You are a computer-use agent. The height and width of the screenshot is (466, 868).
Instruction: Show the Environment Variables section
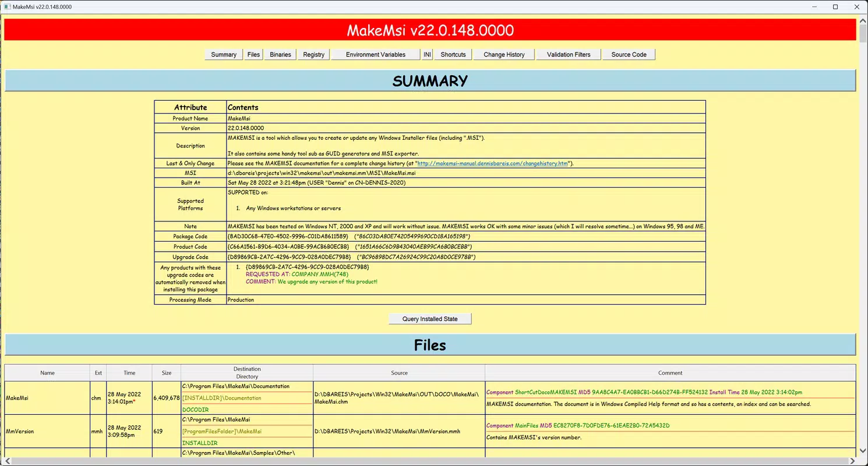tap(376, 55)
